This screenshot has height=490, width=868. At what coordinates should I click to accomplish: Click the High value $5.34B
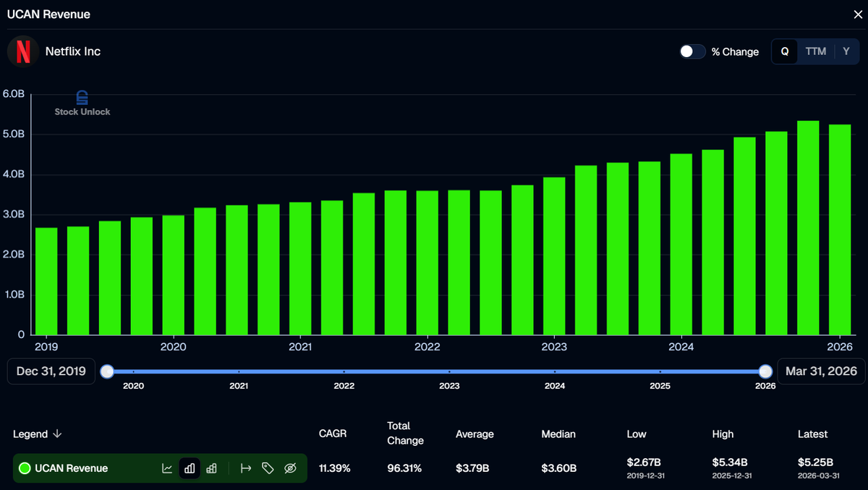pyautogui.click(x=730, y=462)
